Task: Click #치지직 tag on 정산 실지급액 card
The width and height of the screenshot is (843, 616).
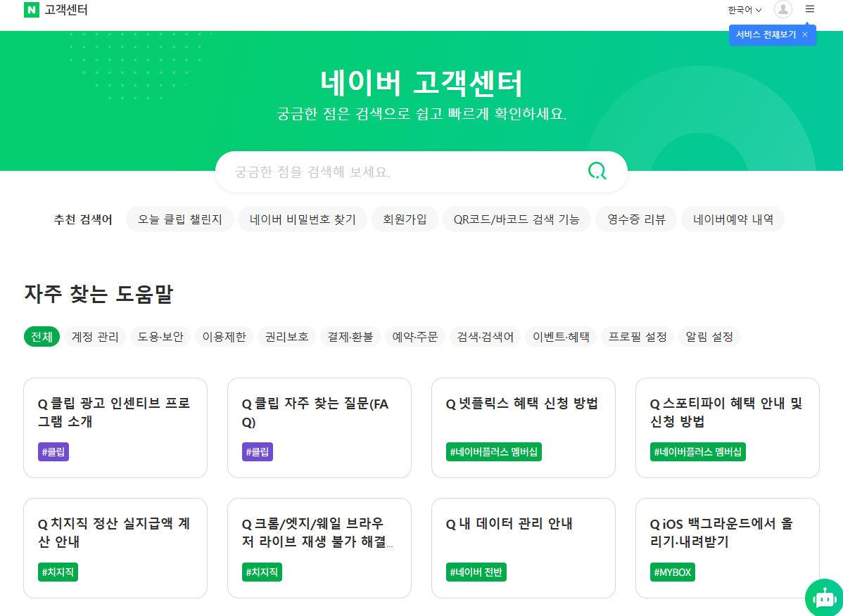Action: [58, 572]
